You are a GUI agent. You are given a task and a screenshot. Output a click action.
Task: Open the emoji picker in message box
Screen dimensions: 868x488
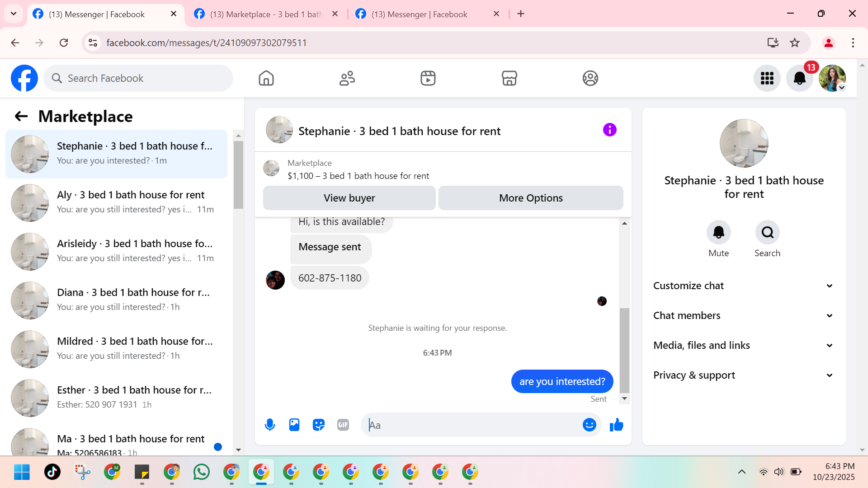coord(589,425)
